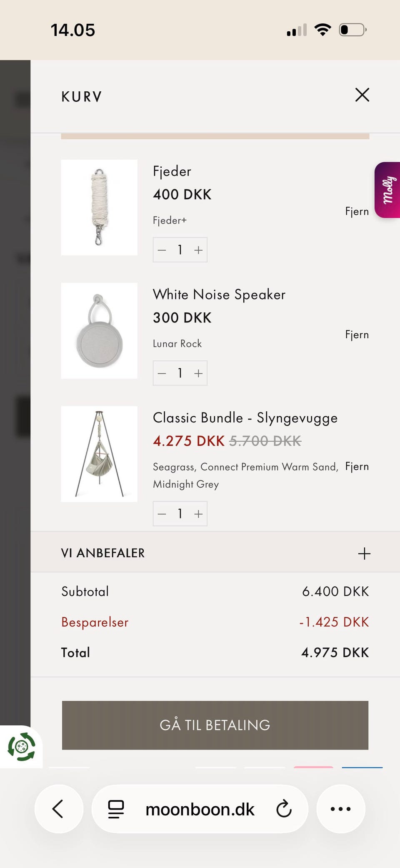The image size is (400, 868).
Task: Close the KURV cart panel
Action: click(362, 95)
